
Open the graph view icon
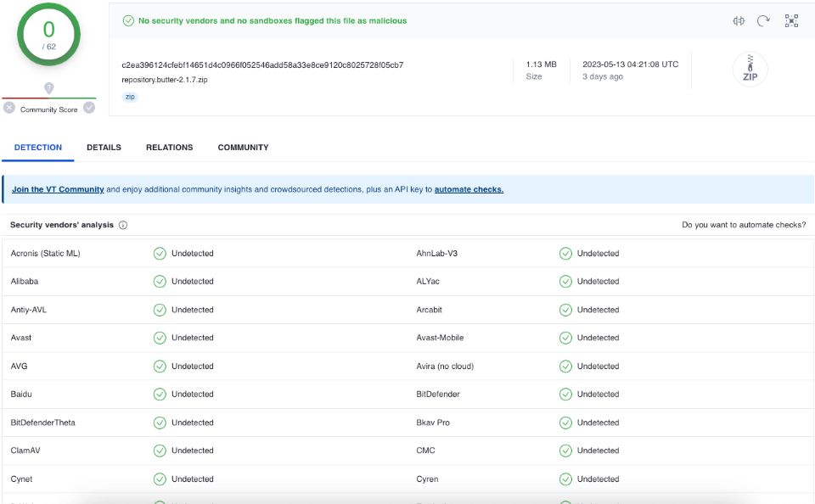pyautogui.click(x=791, y=20)
